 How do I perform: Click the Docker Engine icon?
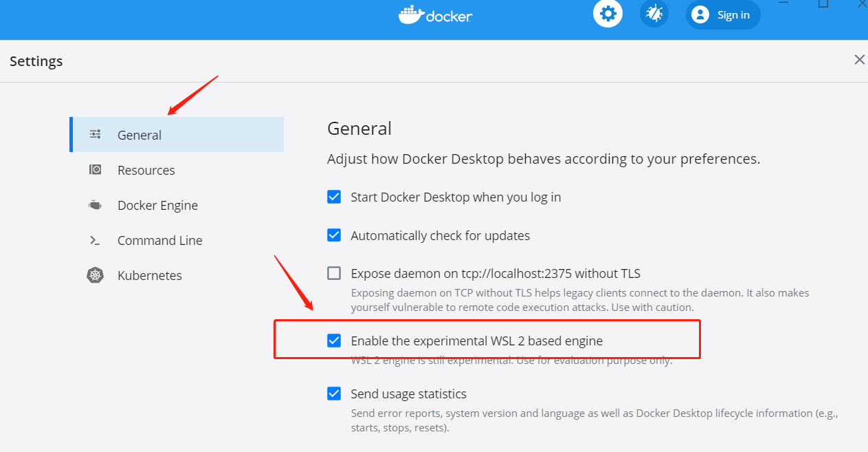96,205
